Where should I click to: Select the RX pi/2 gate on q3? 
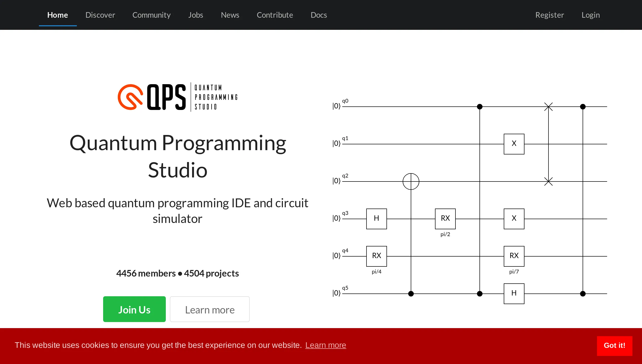tap(445, 219)
